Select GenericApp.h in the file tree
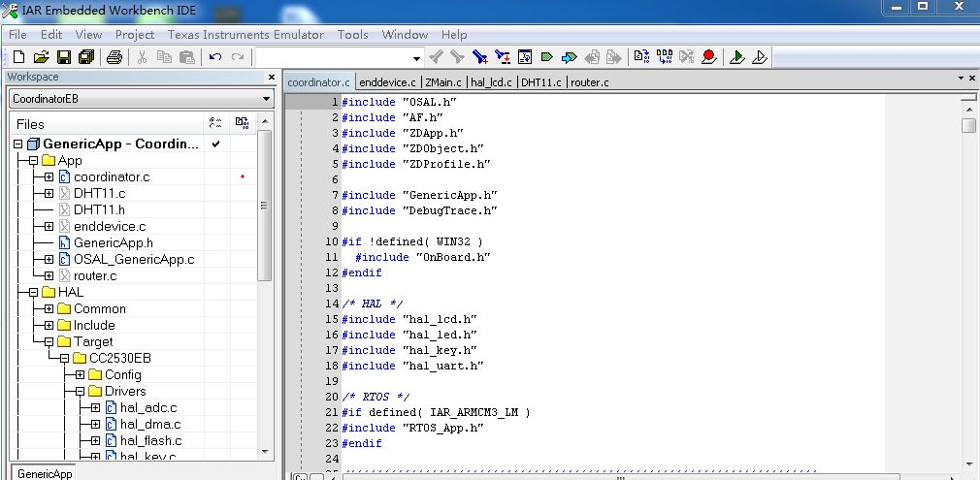Screen dimensions: 980x480 coord(113,243)
